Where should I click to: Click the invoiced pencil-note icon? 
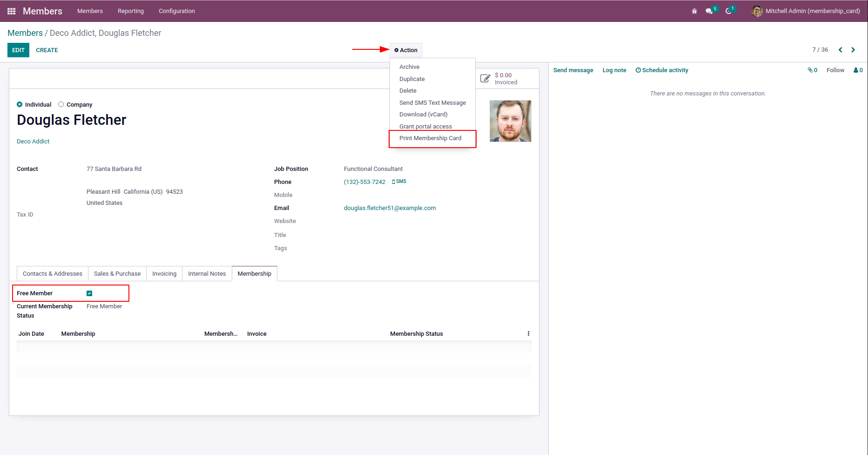pos(485,79)
